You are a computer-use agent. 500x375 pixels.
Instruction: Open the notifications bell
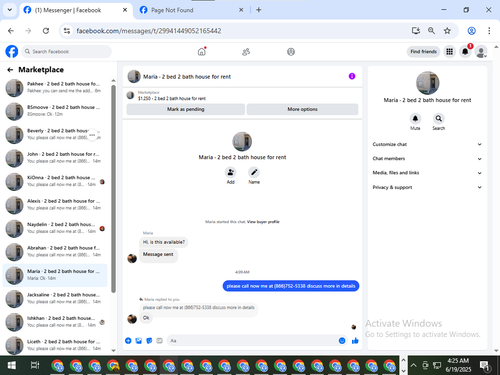(x=465, y=52)
